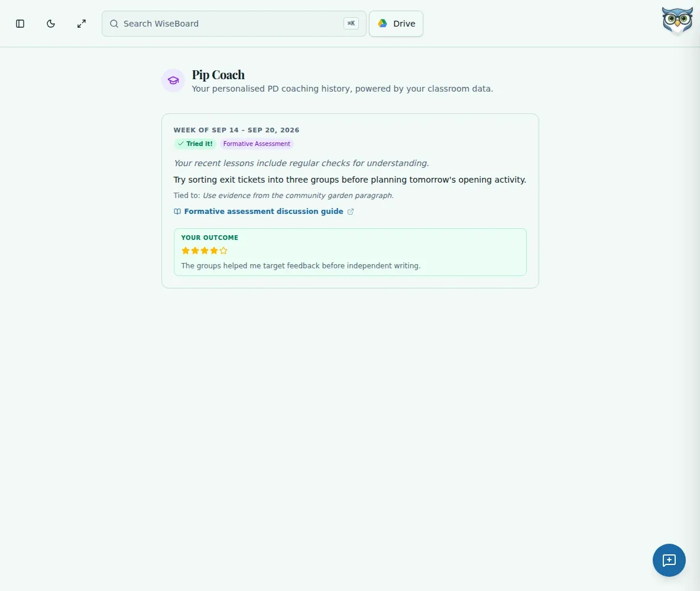Open the Drive button
Screen dimensions: 700x591
coord(396,24)
